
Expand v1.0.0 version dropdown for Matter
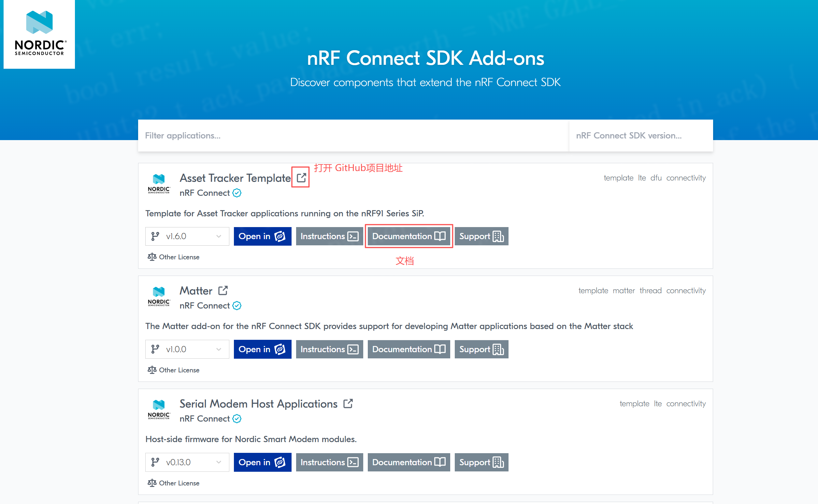pyautogui.click(x=187, y=349)
